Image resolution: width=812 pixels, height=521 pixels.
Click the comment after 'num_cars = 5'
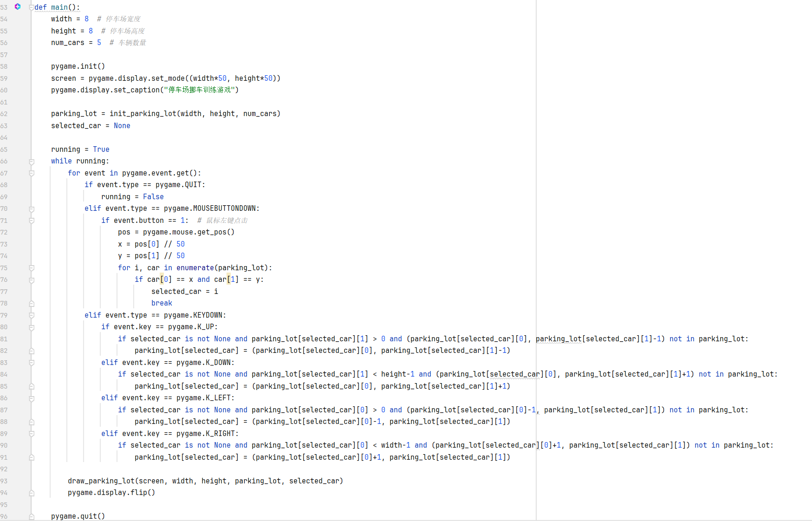point(128,43)
